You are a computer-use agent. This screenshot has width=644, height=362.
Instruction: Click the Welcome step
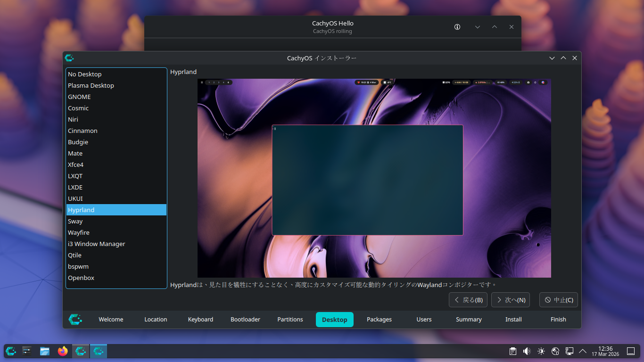pyautogui.click(x=111, y=320)
